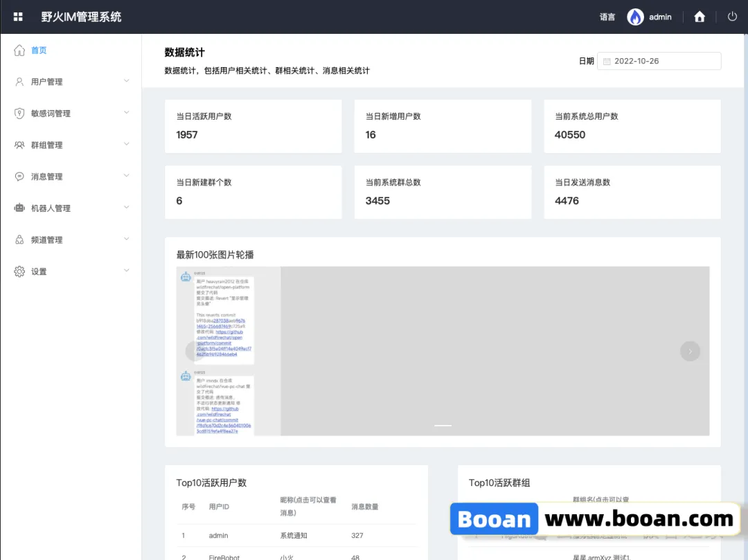
Task: Open the 日期 date picker field
Action: tap(659, 61)
